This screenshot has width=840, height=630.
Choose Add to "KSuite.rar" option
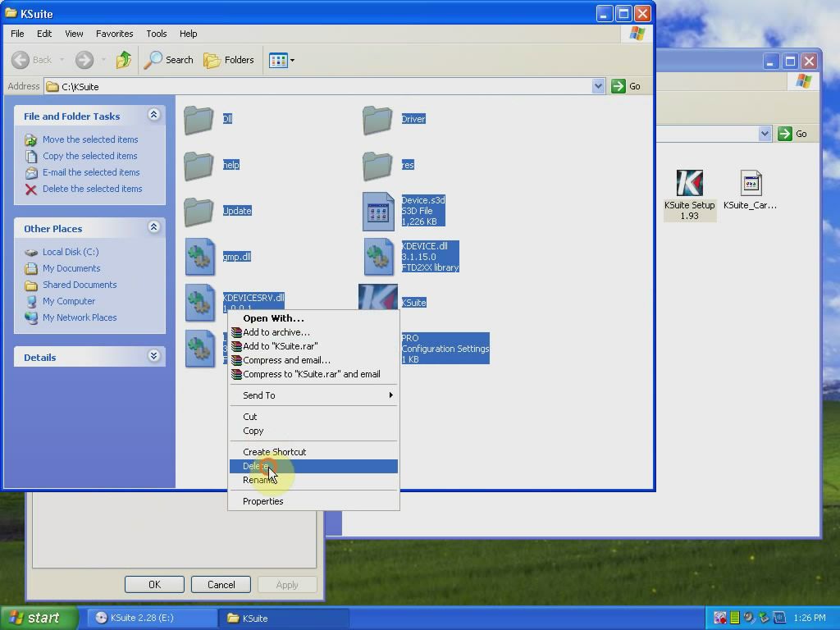pyautogui.click(x=313, y=346)
